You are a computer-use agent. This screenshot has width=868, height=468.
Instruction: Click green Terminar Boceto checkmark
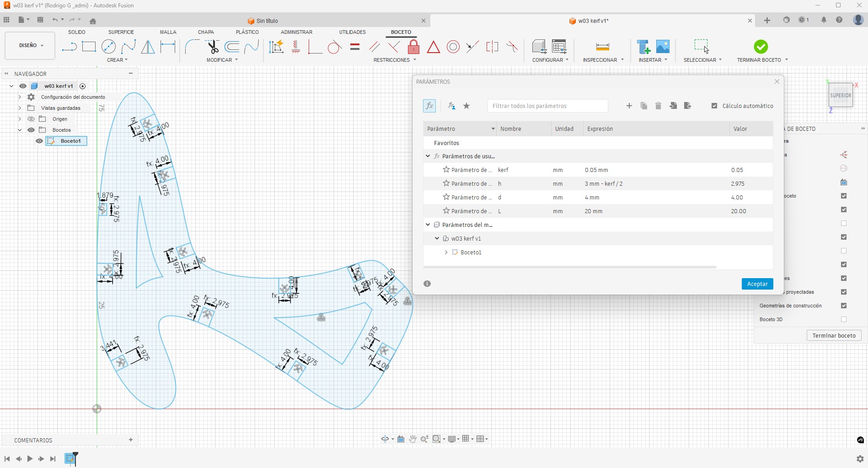coord(761,47)
